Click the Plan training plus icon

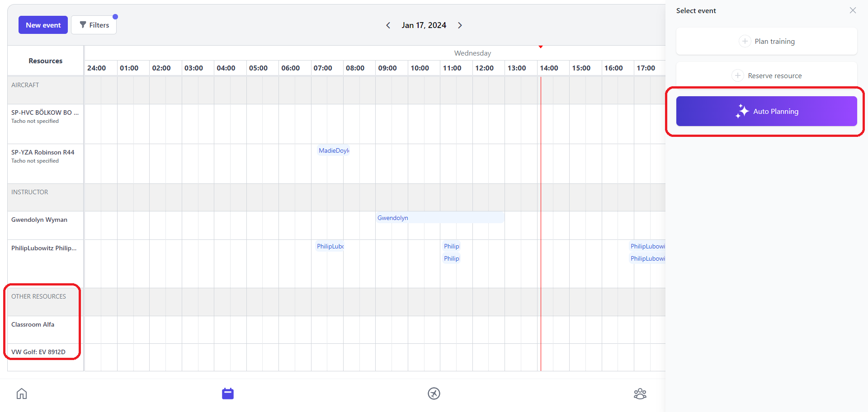point(745,41)
